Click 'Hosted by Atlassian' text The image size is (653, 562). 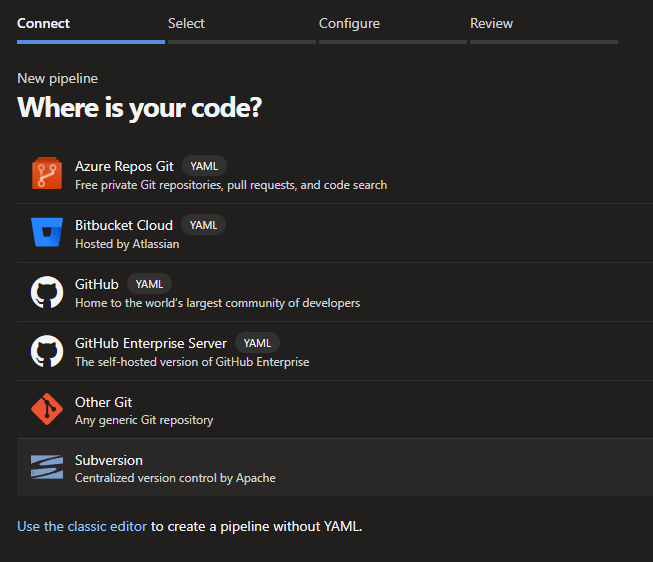click(x=127, y=244)
